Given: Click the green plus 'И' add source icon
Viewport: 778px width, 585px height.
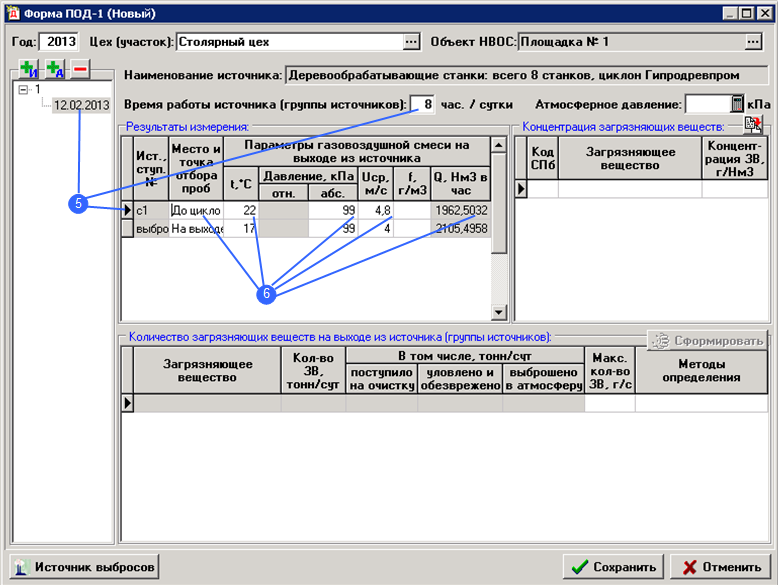Looking at the screenshot, I should tap(28, 69).
